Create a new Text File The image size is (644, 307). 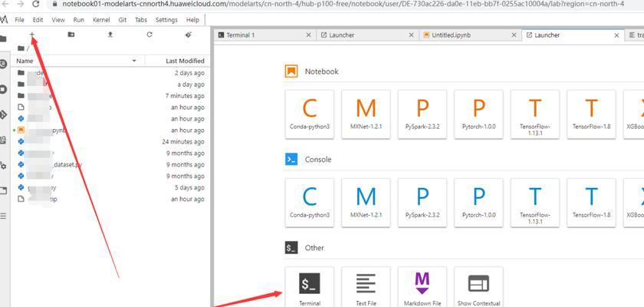pyautogui.click(x=366, y=287)
